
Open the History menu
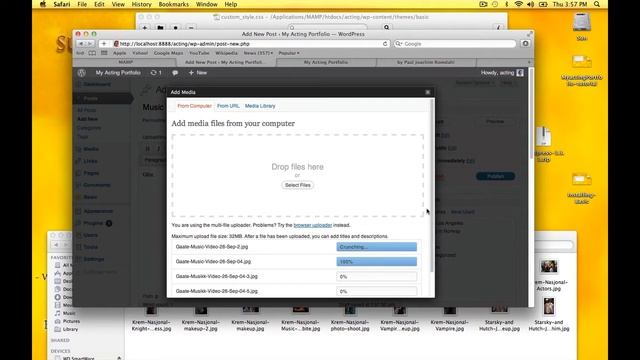141,4
